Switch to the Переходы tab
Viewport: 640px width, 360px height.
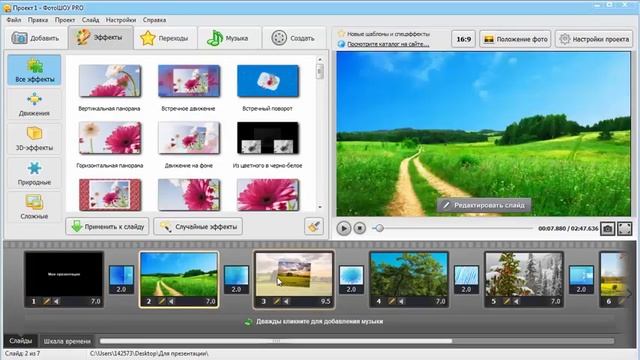[x=165, y=38]
